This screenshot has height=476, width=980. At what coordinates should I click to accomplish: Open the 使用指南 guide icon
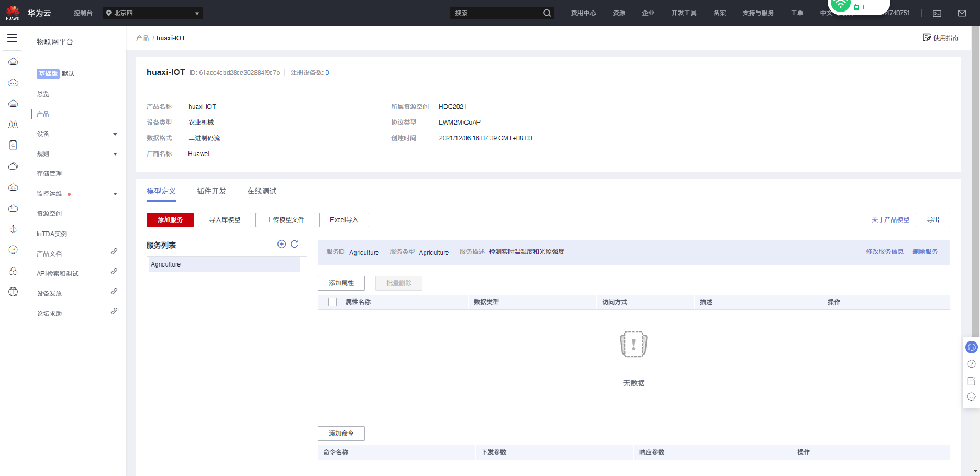point(927,37)
